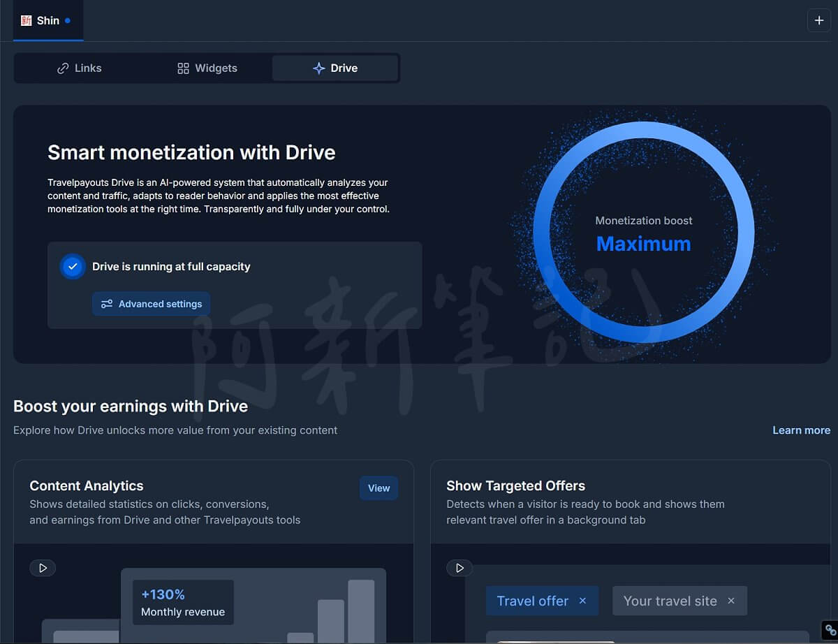Click the Content Analytics heading
Viewport: 838px width, 644px height.
coord(87,485)
